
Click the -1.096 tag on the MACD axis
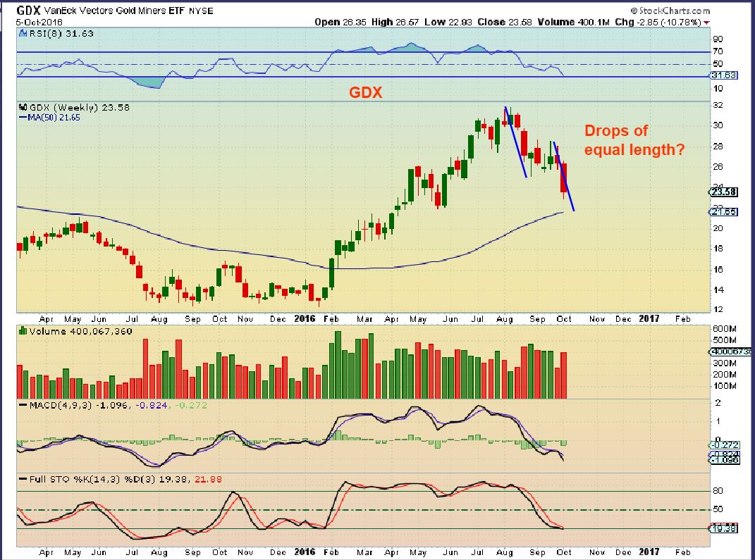tap(724, 459)
